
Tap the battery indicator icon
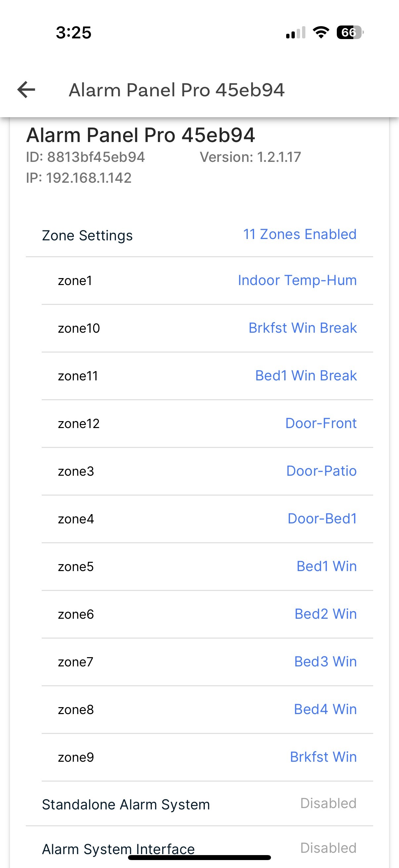pos(350,32)
